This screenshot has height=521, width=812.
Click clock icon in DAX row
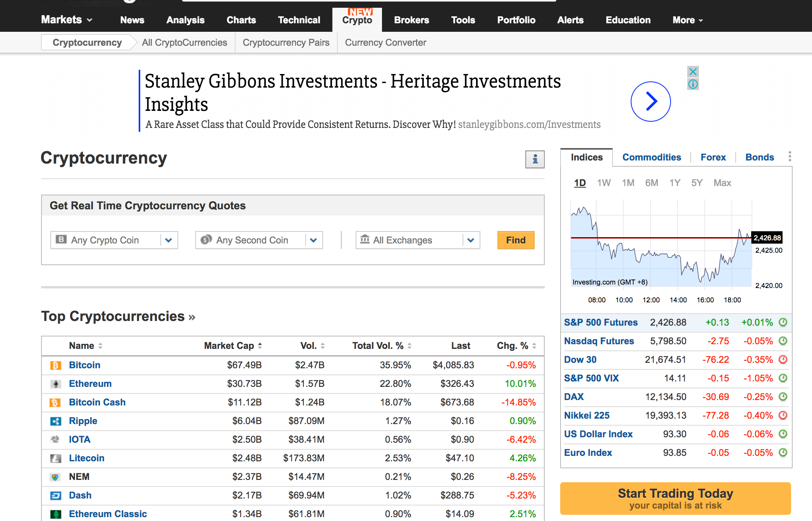(783, 397)
